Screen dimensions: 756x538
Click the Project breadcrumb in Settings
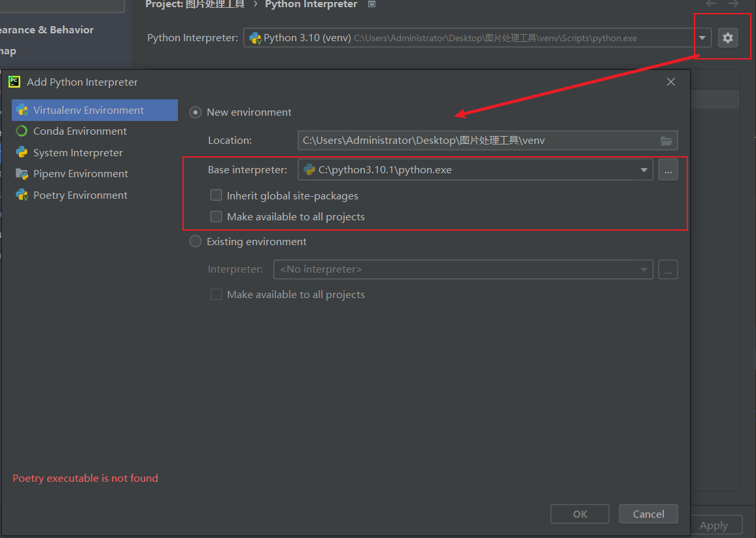click(195, 5)
